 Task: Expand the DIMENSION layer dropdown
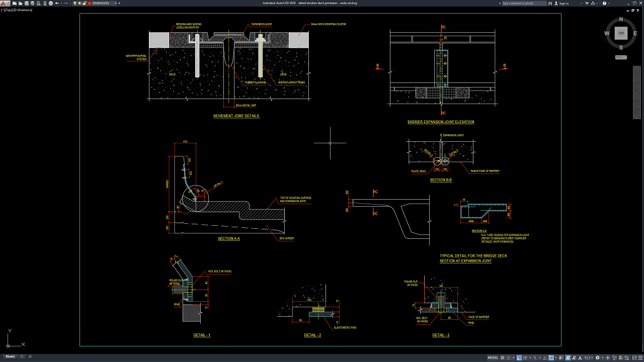pyautogui.click(x=116, y=3)
